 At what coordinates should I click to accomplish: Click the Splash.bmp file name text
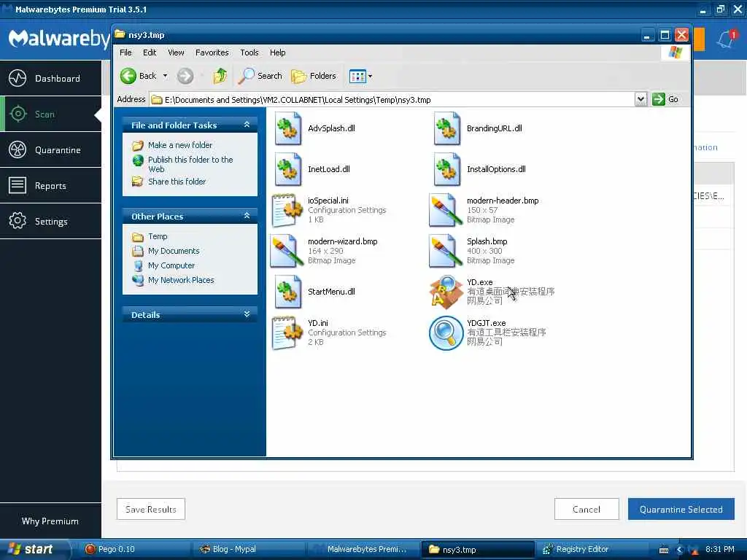click(x=487, y=241)
